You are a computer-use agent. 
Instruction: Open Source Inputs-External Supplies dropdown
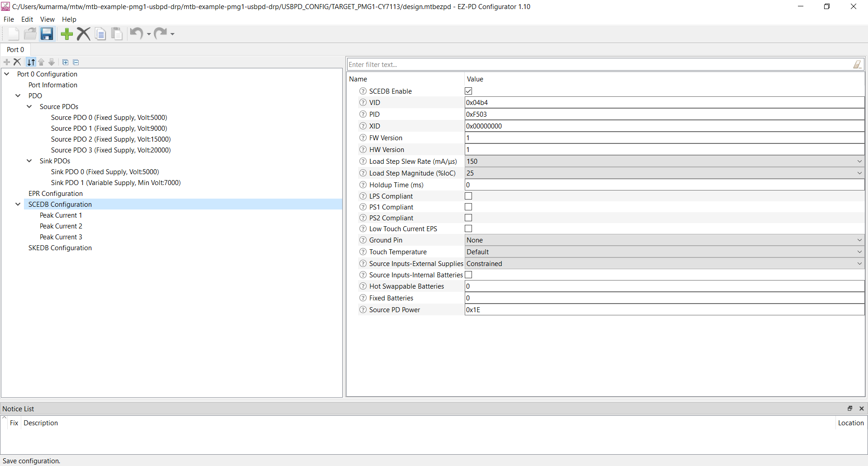pos(665,264)
